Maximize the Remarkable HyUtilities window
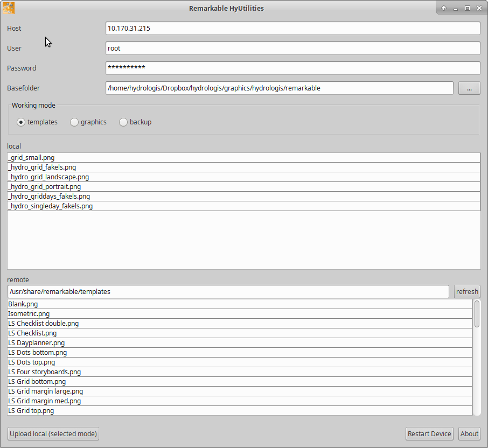This screenshot has height=448, width=488. tap(468, 9)
